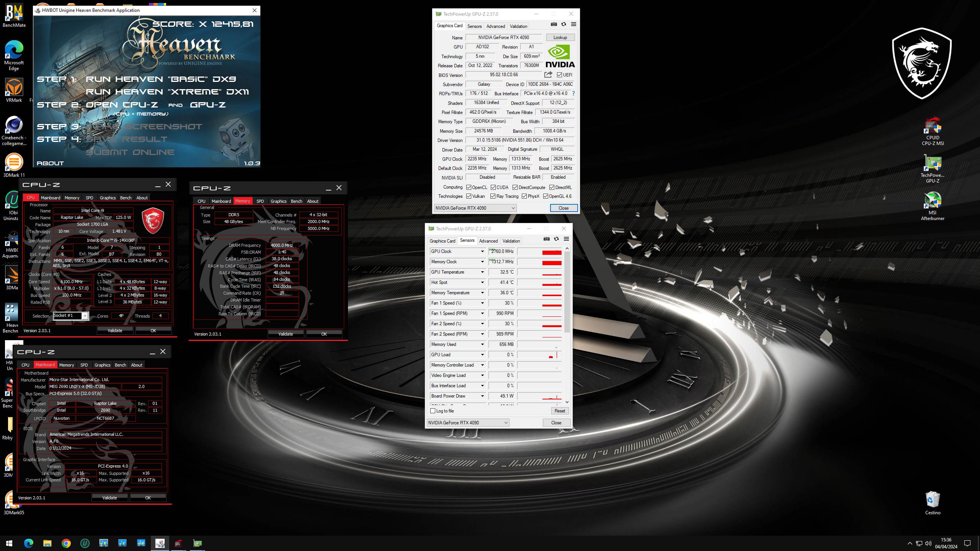Open the SPD tab in CPU-Z Memory window
The height and width of the screenshot is (551, 980).
pyautogui.click(x=260, y=201)
